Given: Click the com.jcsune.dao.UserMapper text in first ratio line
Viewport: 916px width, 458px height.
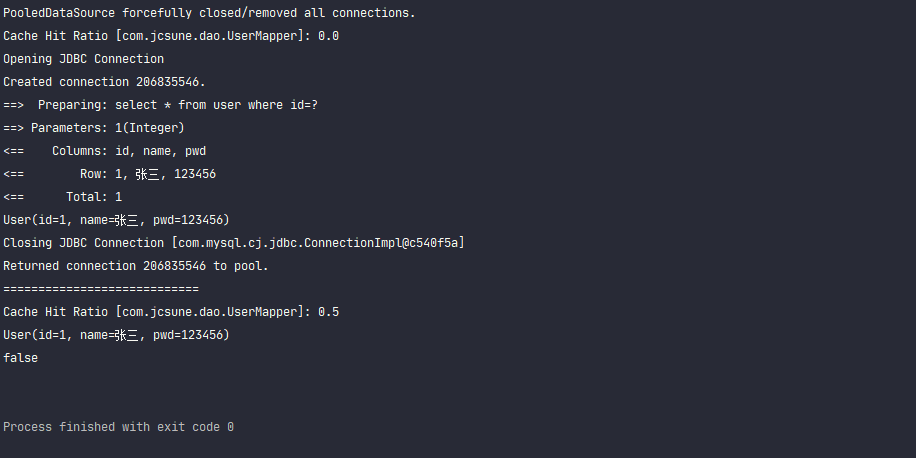Looking at the screenshot, I should 210,36.
